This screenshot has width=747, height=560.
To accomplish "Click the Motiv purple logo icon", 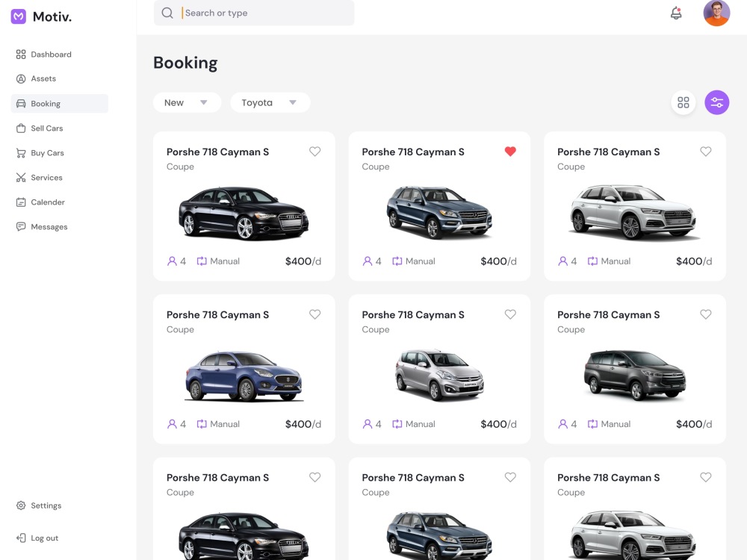I will [18, 16].
